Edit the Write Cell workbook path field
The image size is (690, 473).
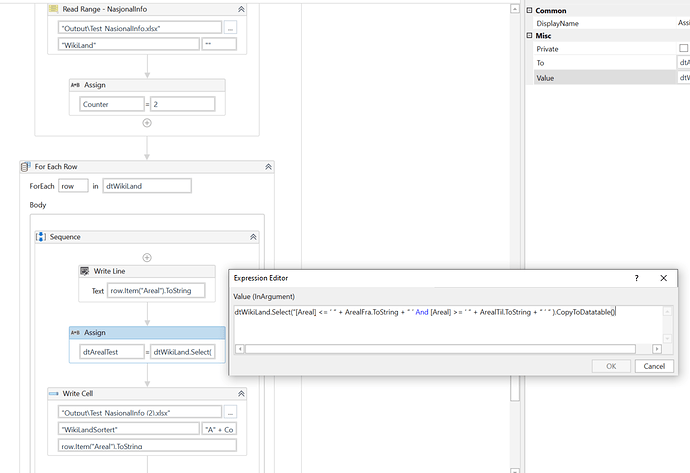coord(139,412)
